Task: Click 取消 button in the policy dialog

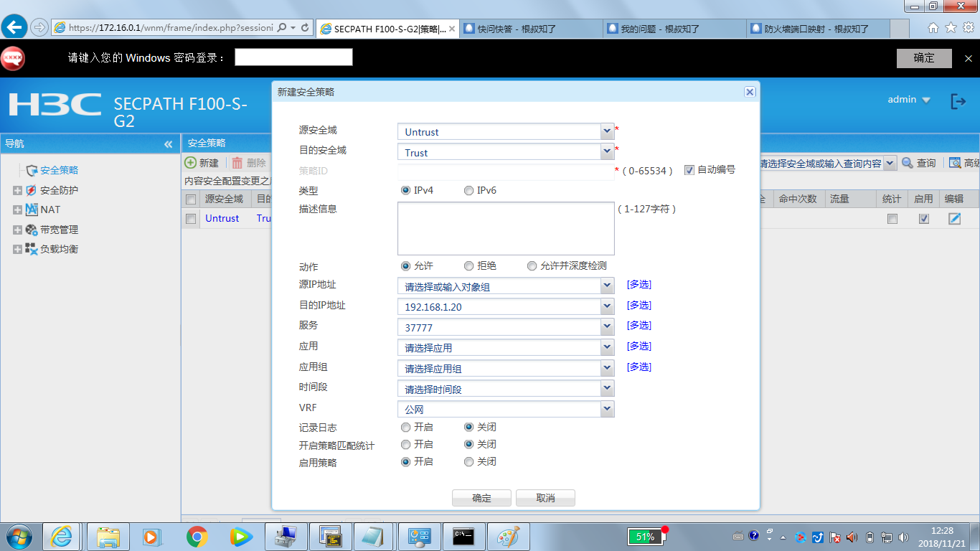Action: click(545, 498)
